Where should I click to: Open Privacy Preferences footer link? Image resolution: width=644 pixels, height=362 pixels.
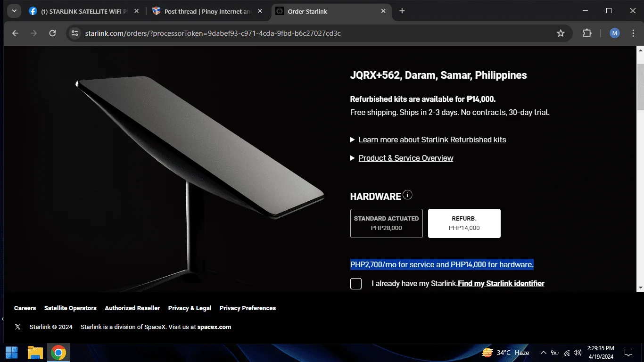tap(248, 308)
